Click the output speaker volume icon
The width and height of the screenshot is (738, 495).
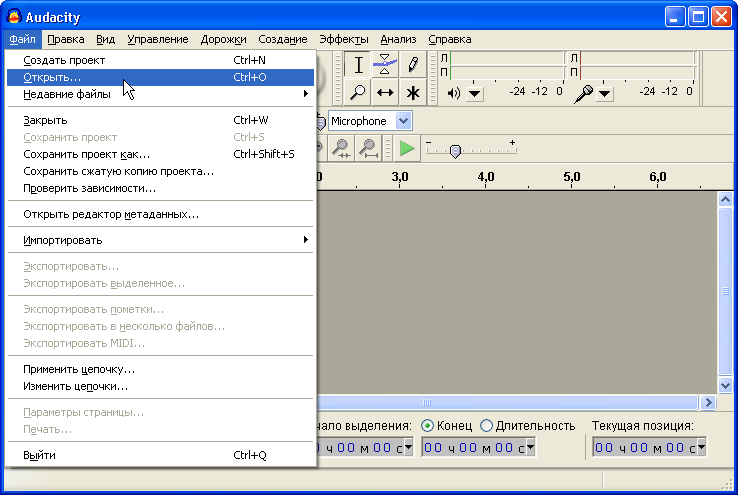pos(453,93)
